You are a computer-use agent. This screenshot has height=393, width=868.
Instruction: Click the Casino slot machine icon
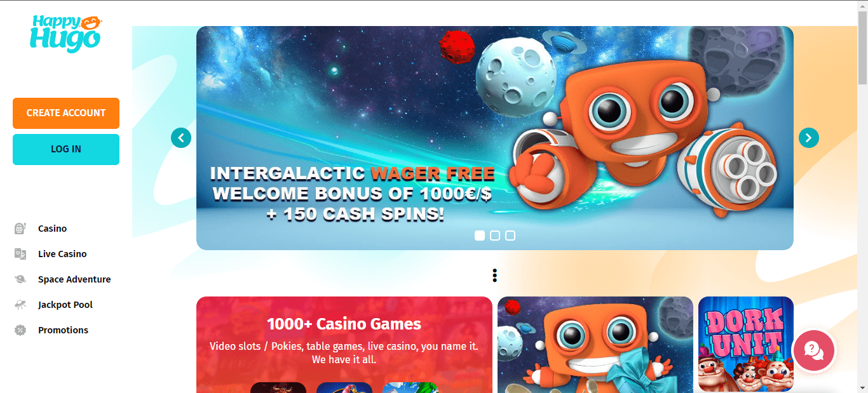pyautogui.click(x=20, y=229)
